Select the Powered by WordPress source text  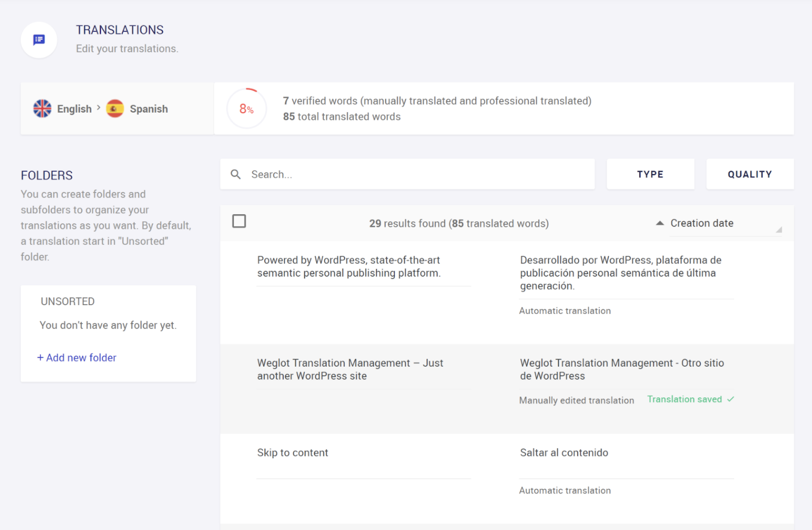pos(349,267)
